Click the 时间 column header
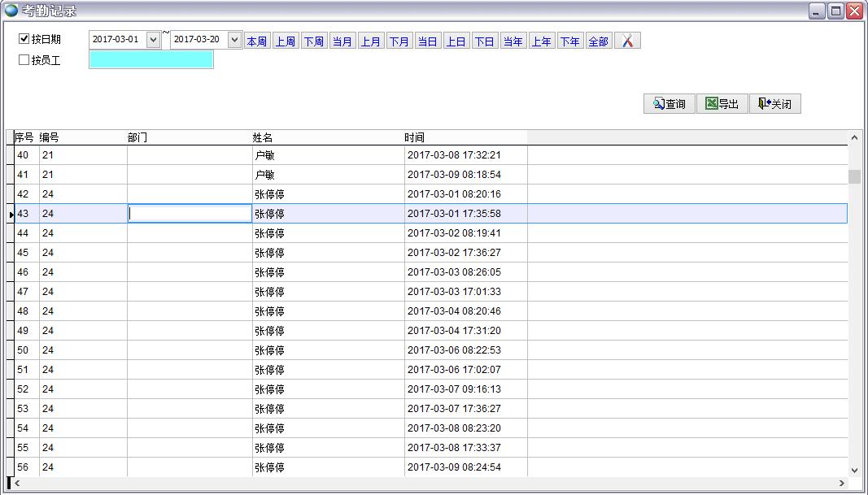Screen dimensions: 868x495 414,137
